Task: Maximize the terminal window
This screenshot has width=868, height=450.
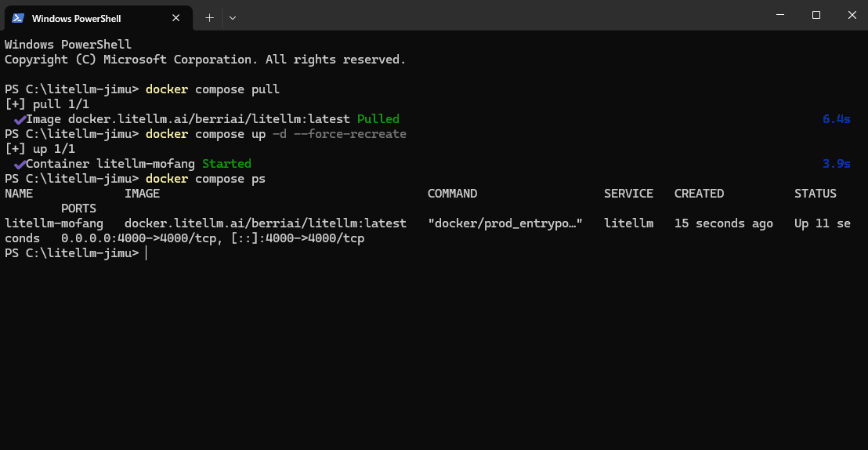Action: tap(816, 15)
